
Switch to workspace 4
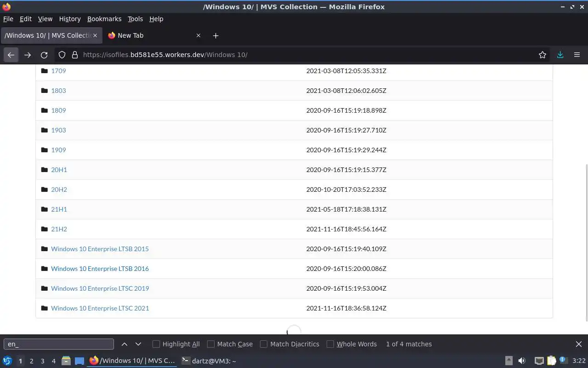(53, 361)
